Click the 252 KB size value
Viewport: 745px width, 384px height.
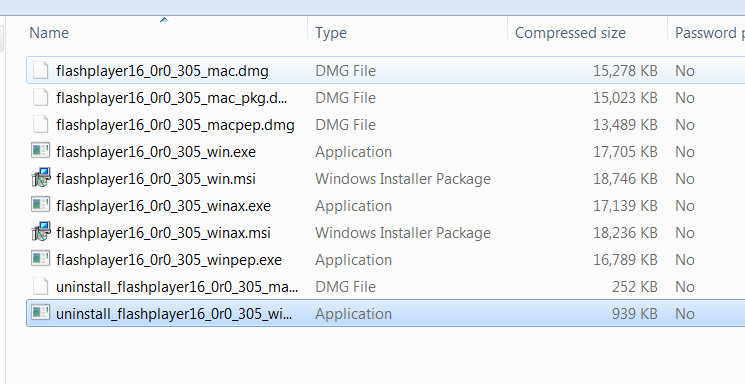click(635, 288)
